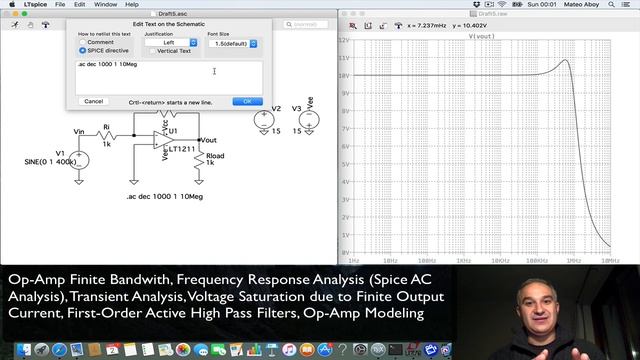Open the Apple menu

12,4
